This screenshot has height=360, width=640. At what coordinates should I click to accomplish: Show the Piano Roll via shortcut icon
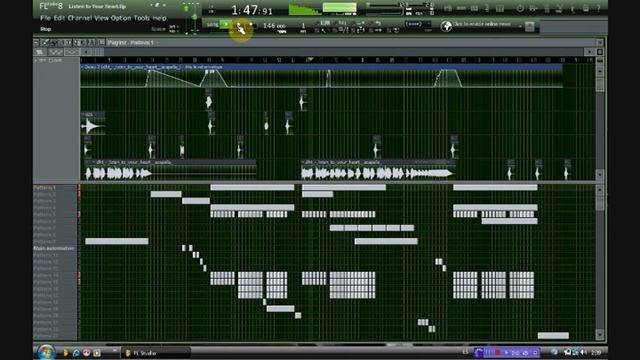(474, 8)
